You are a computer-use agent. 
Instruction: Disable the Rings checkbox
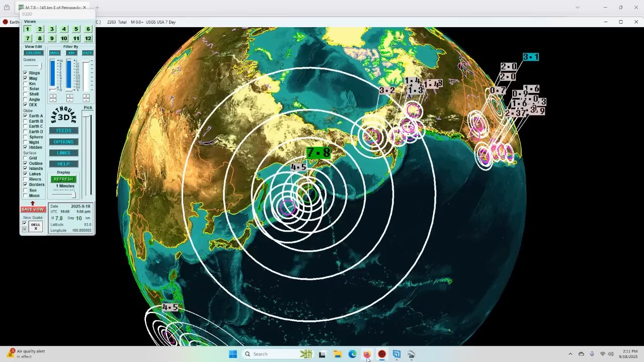point(26,73)
